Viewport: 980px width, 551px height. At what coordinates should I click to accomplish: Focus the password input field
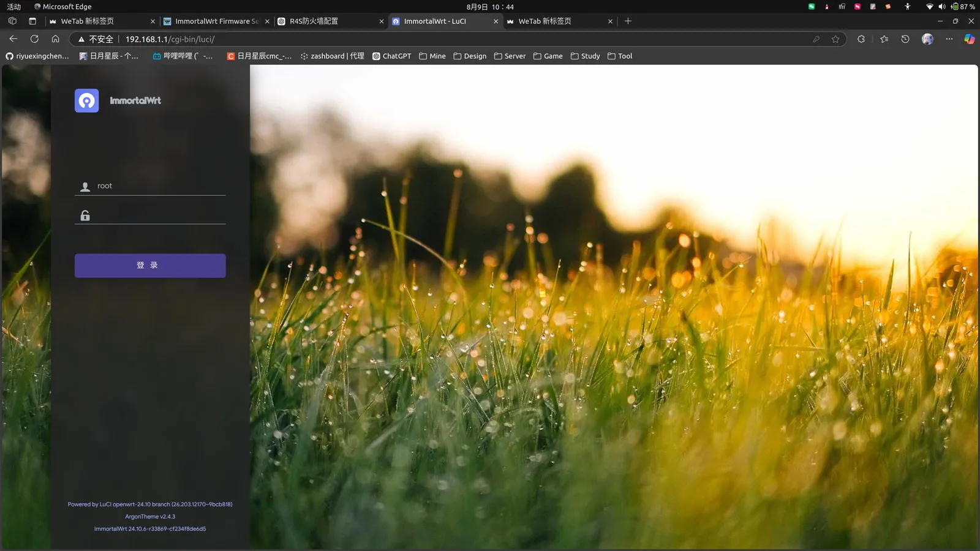pos(150,216)
